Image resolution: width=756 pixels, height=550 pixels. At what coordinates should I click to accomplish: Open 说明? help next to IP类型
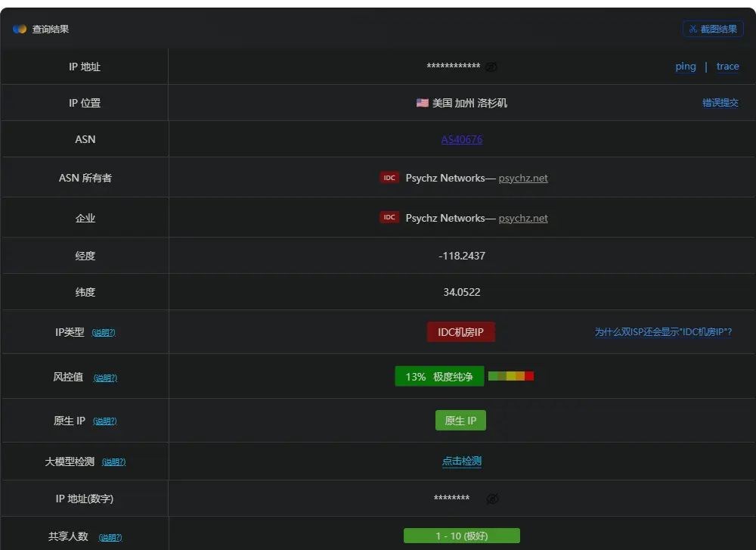[104, 333]
